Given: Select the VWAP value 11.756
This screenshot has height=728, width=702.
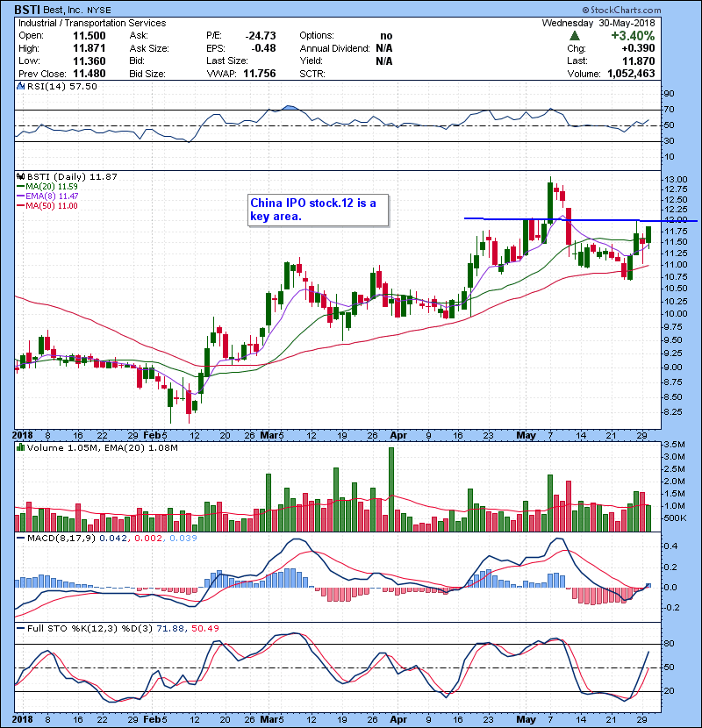Looking at the screenshot, I should (259, 74).
